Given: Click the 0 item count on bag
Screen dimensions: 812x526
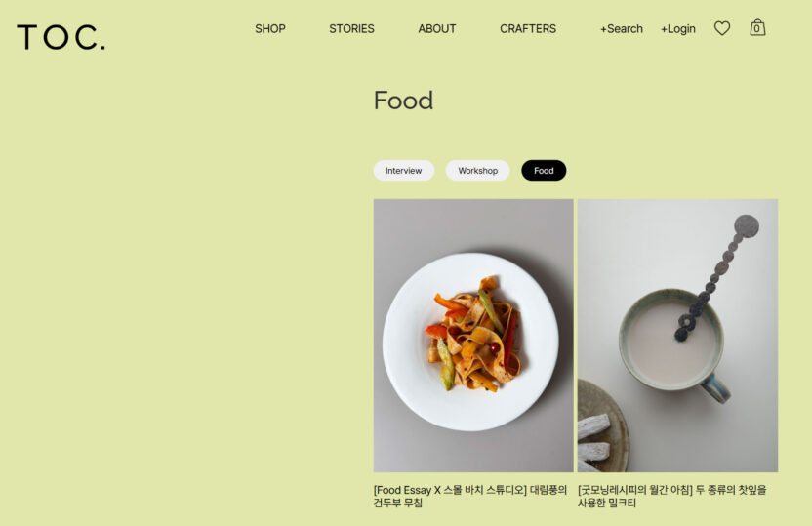Looking at the screenshot, I should [x=757, y=29].
